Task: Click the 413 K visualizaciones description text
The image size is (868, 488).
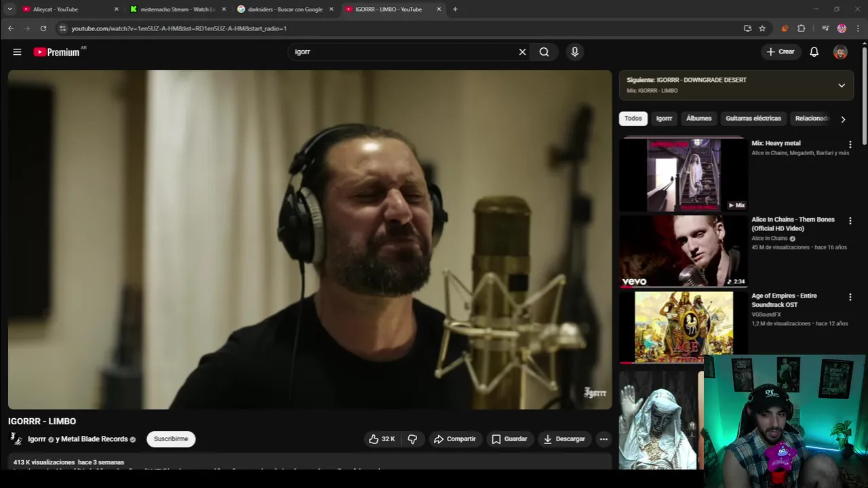Action: (68, 462)
